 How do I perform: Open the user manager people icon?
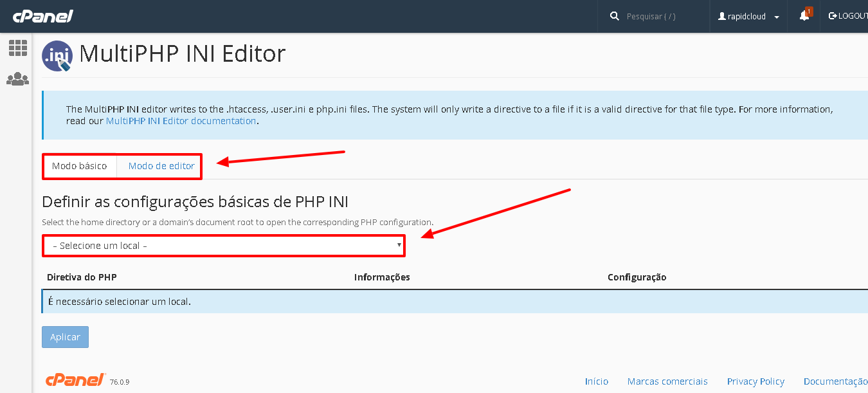tap(17, 79)
